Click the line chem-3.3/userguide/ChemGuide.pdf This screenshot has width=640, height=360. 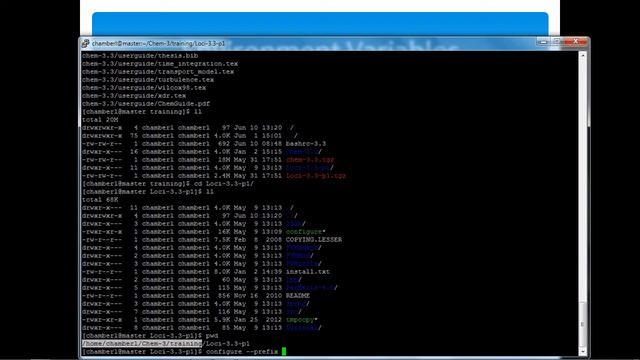[x=146, y=104]
